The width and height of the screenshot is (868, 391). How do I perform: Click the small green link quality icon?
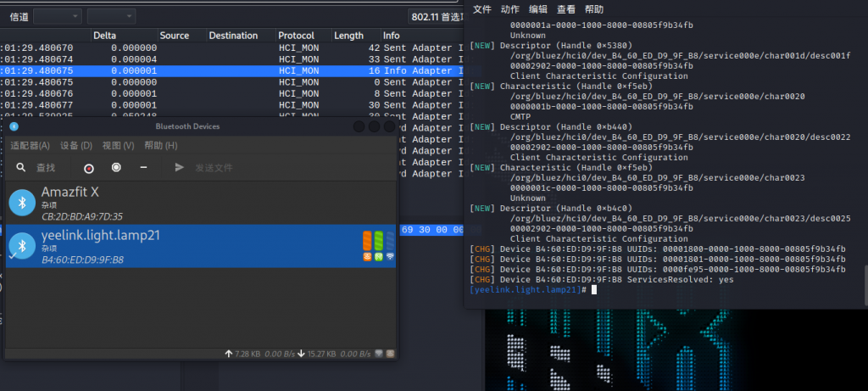click(x=379, y=257)
